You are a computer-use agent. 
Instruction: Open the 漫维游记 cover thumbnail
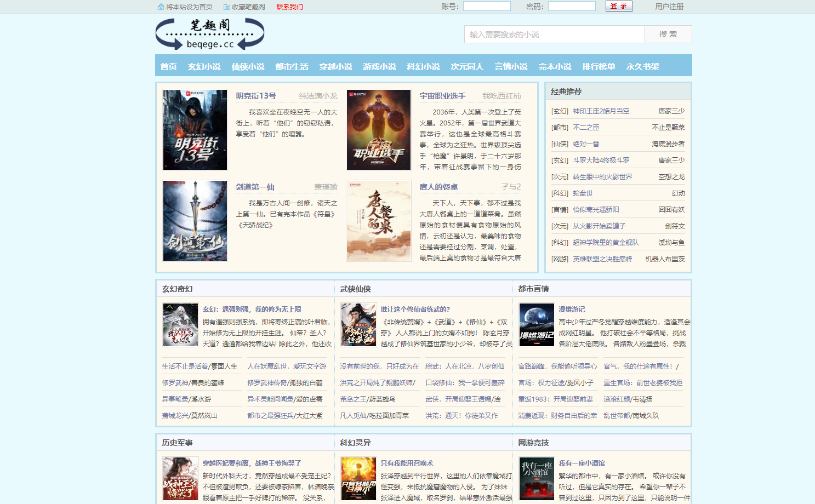pyautogui.click(x=537, y=325)
